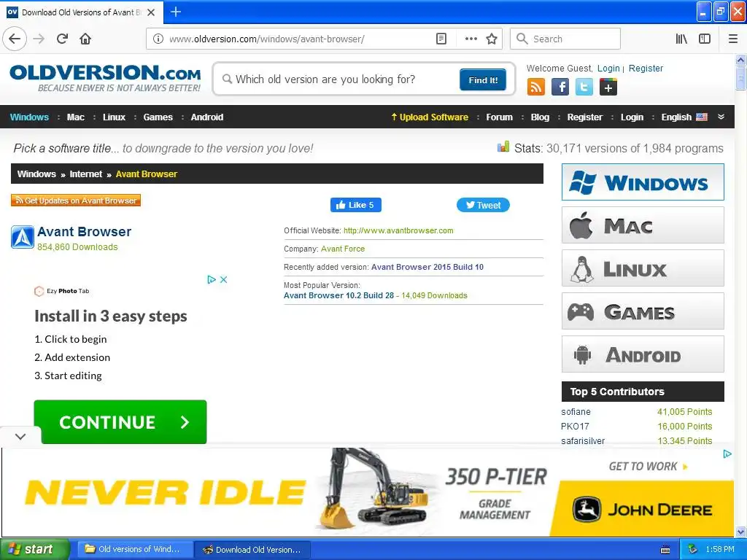747x560 pixels.
Task: Open contributor sofiane profile
Action: tap(576, 411)
